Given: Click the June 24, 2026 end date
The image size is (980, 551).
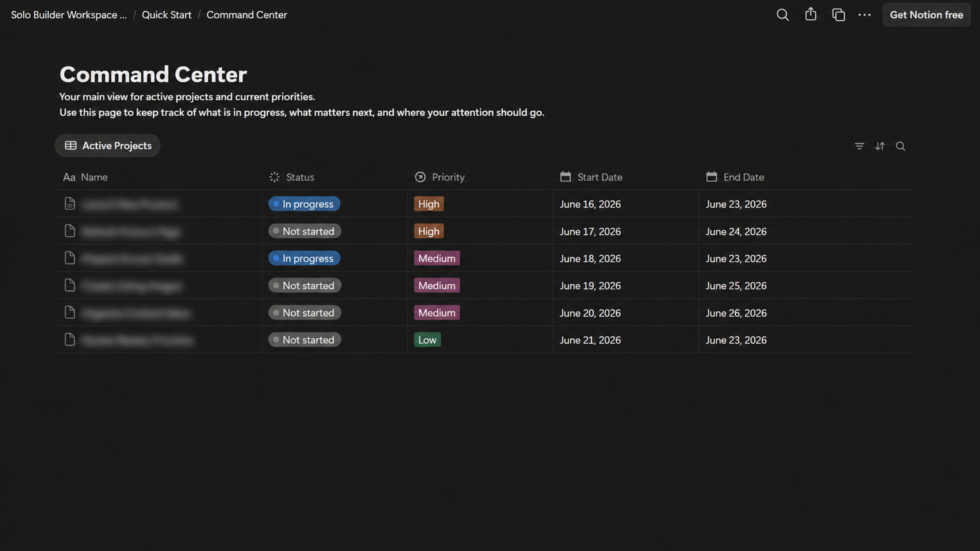Looking at the screenshot, I should coord(736,231).
